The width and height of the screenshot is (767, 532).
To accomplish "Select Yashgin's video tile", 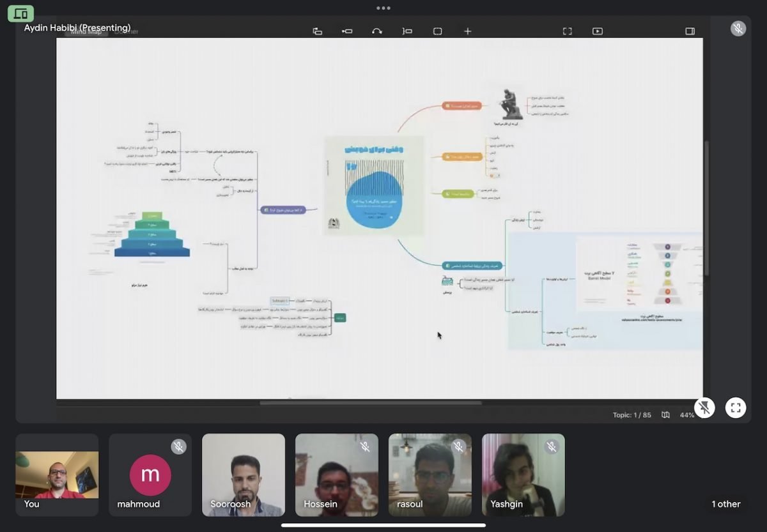I will [523, 475].
